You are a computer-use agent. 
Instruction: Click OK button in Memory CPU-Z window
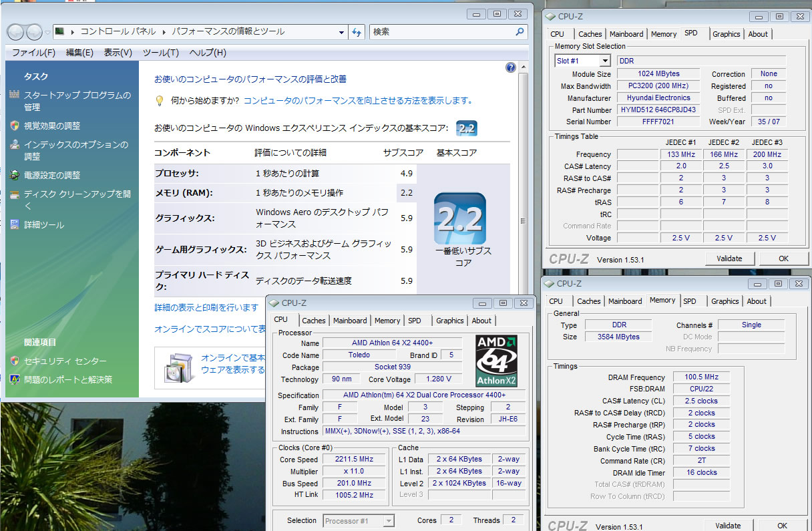click(x=782, y=526)
